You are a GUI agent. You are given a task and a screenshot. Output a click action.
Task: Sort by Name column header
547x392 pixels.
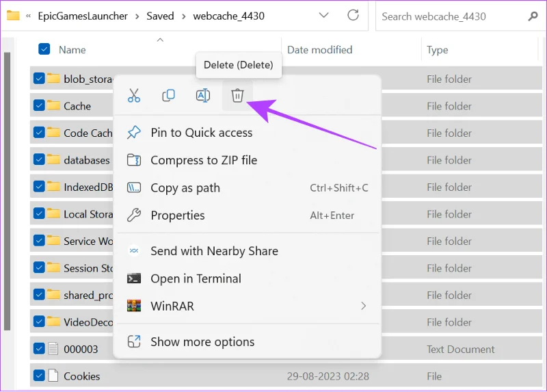(72, 50)
